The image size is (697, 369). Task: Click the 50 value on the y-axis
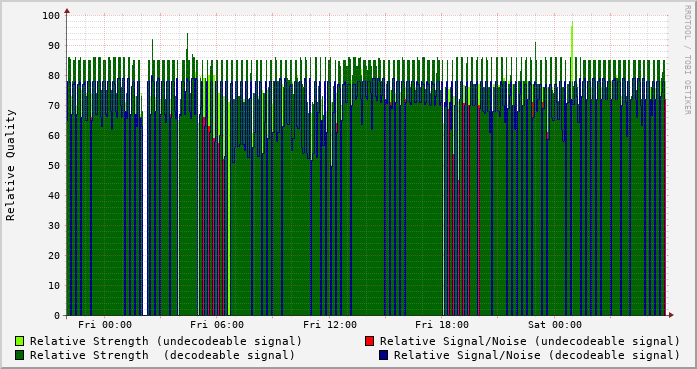coord(54,165)
